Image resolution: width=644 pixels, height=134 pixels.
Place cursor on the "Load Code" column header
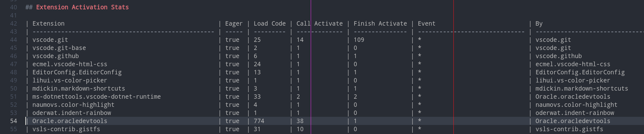[269, 23]
